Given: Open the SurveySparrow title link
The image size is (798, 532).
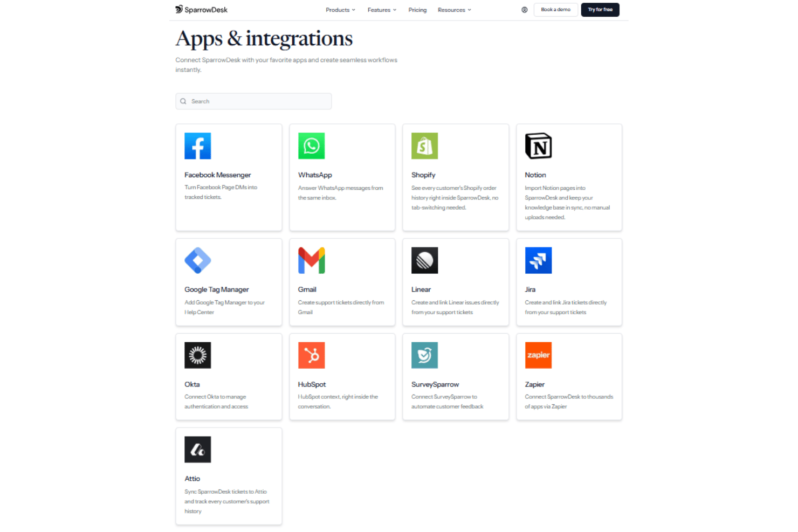Looking at the screenshot, I should click(435, 384).
